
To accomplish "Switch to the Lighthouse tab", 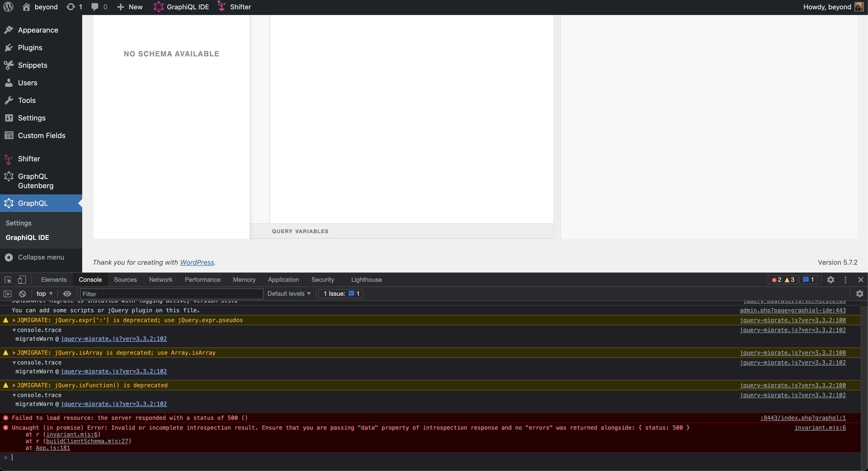I will click(366, 280).
